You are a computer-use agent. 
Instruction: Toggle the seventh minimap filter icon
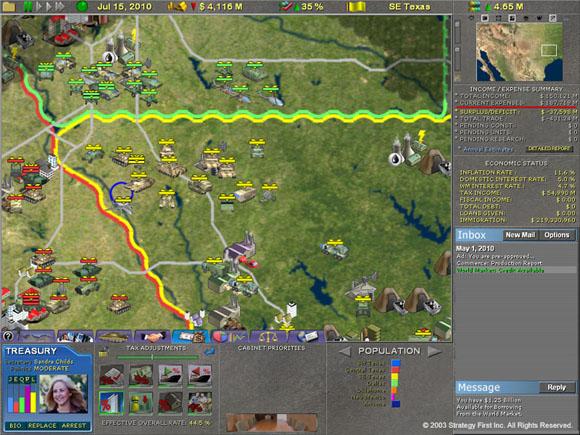pyautogui.click(x=553, y=18)
